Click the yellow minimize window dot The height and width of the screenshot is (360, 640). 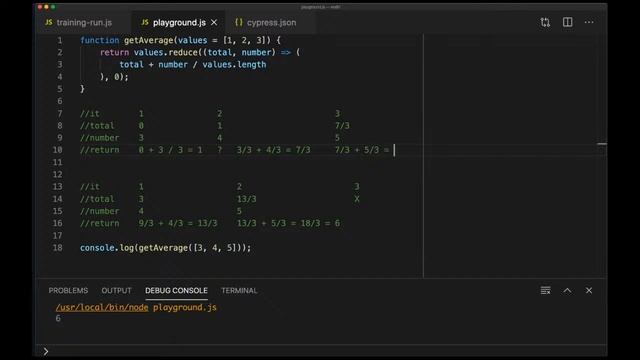click(x=47, y=7)
